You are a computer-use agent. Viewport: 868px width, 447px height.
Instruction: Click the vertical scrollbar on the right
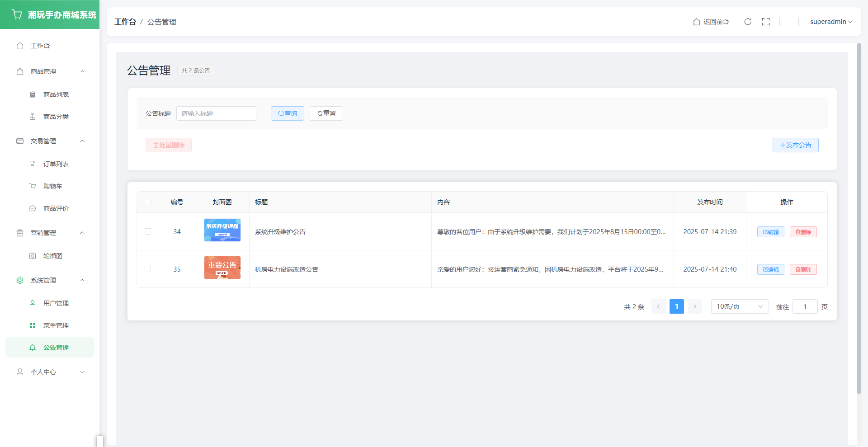click(x=859, y=217)
